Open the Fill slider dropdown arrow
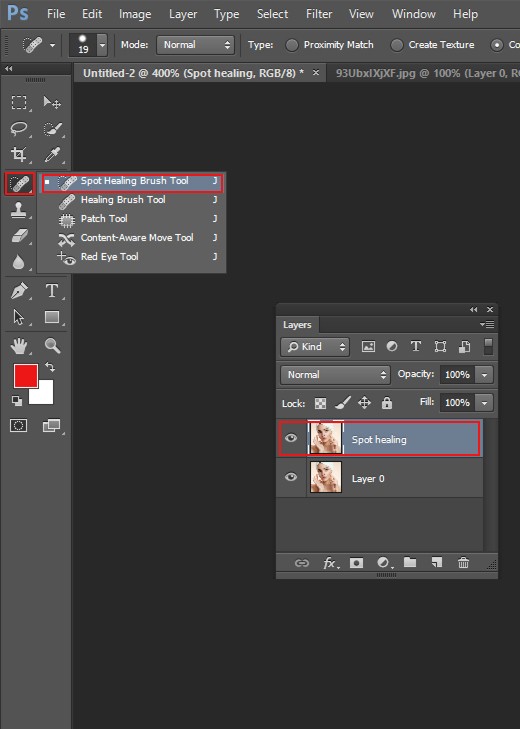This screenshot has height=729, width=520. [484, 403]
